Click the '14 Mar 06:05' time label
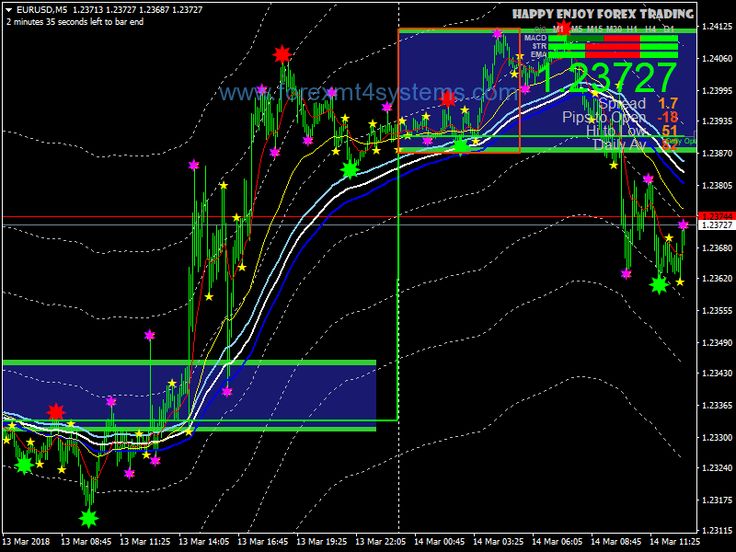This screenshot has height=552, width=736. tap(558, 542)
